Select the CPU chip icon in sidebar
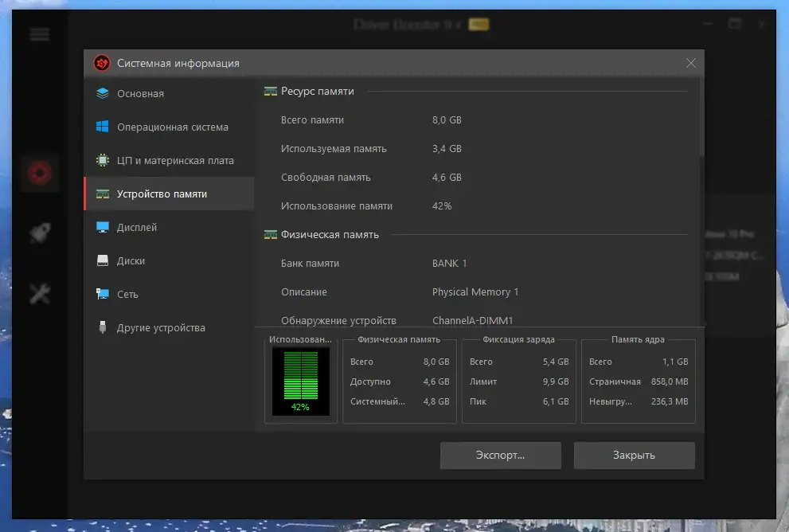Image resolution: width=789 pixels, height=532 pixels. pyautogui.click(x=103, y=160)
